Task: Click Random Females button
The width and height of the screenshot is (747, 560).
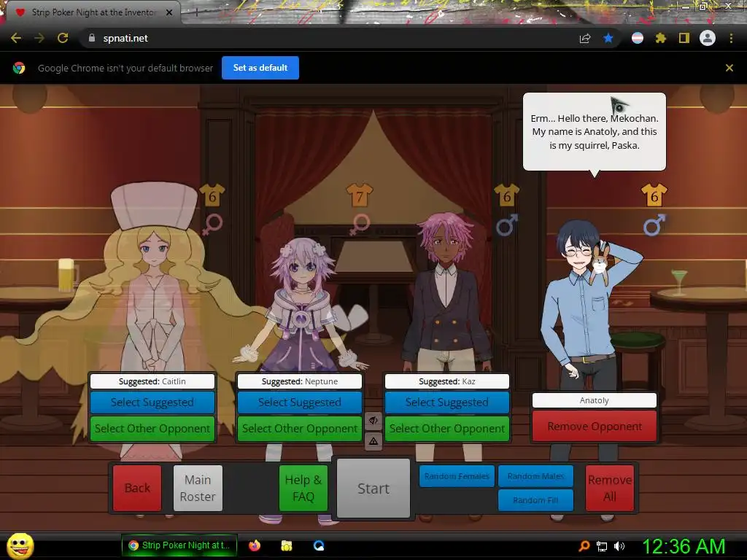Action: click(x=457, y=476)
